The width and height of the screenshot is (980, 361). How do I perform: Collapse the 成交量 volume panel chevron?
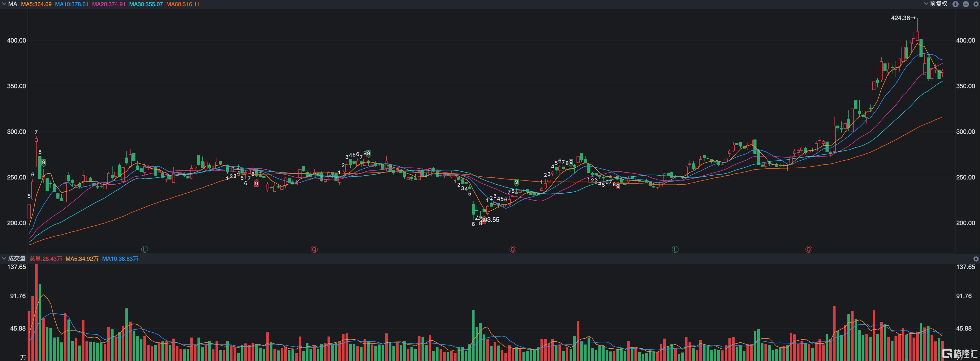click(x=4, y=259)
